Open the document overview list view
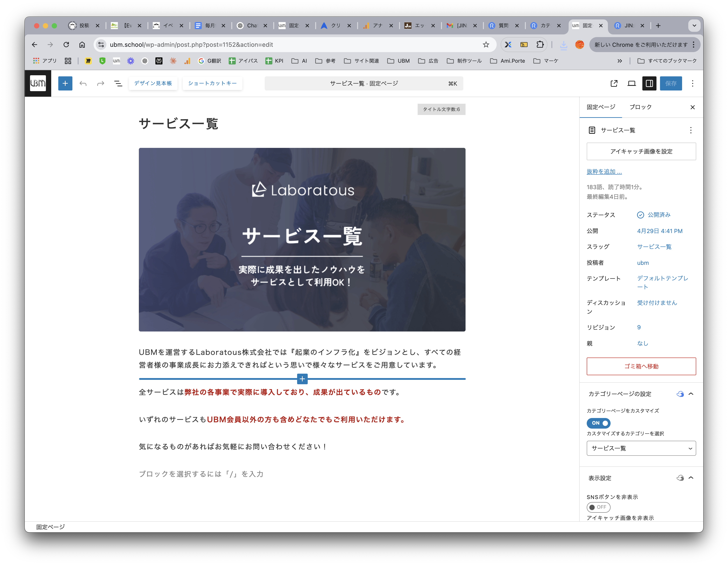728x565 pixels. (118, 83)
